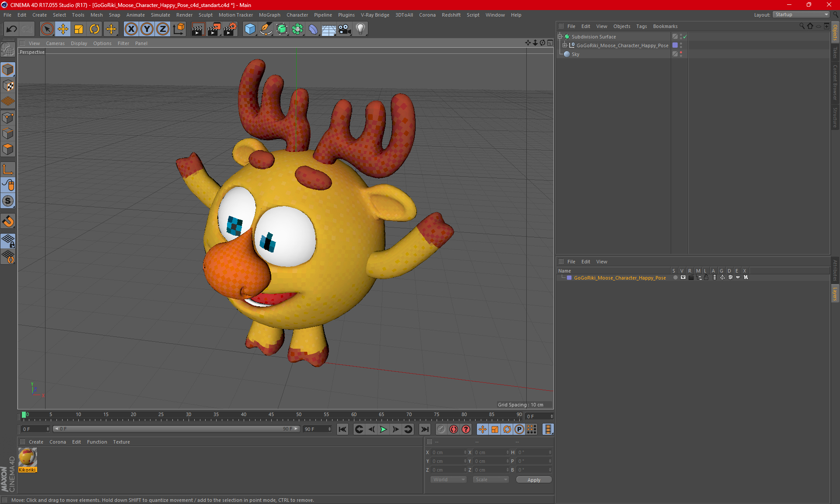Open Edit Render Settings
This screenshot has width=840, height=504.
[230, 29]
